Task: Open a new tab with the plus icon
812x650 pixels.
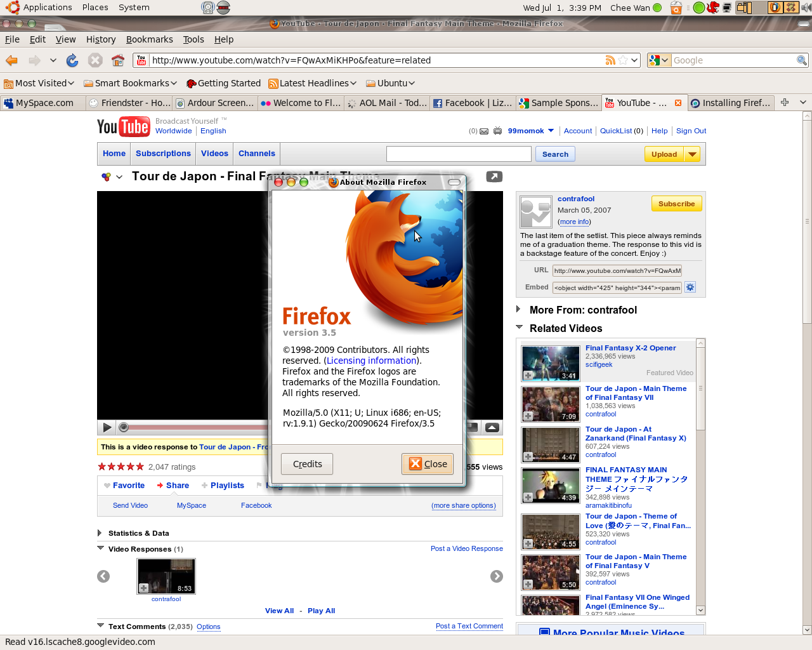Action: click(785, 102)
